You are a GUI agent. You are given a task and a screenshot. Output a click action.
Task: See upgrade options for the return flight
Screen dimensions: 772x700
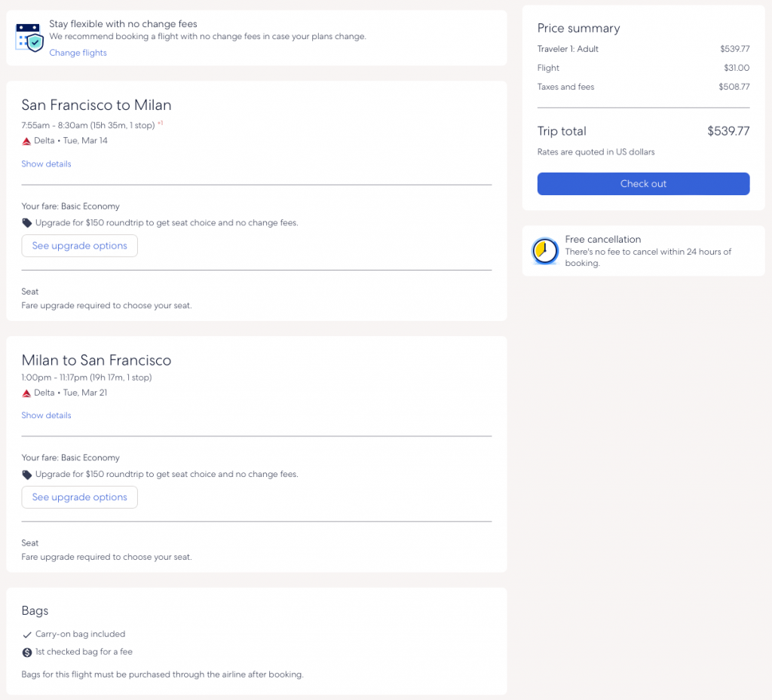pyautogui.click(x=79, y=497)
